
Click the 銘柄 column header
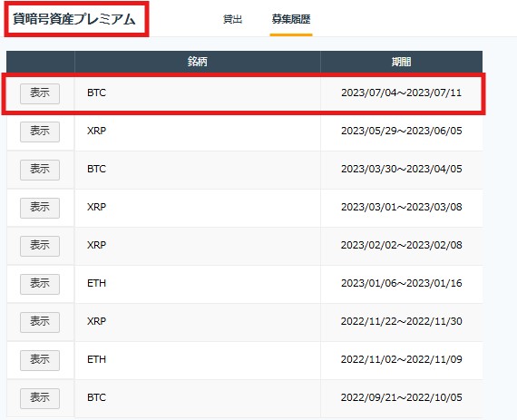(197, 62)
